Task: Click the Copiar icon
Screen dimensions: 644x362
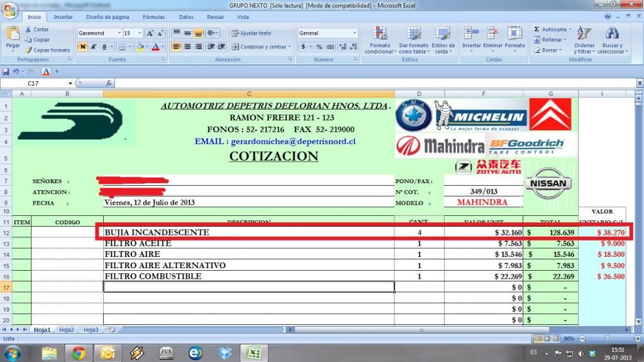Action: (28, 40)
